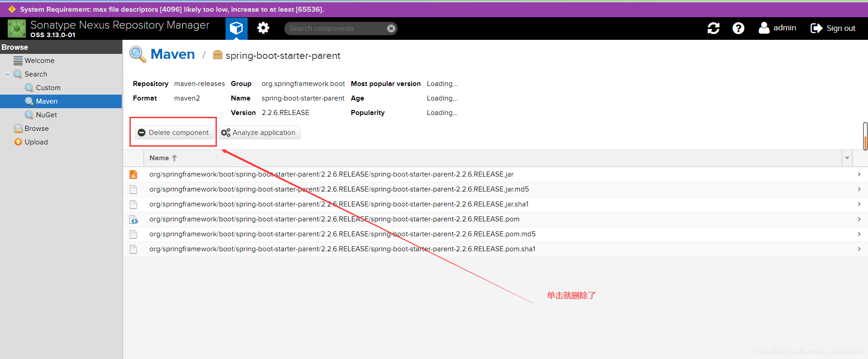This screenshot has height=359, width=868.
Task: Open the admin user account
Action: point(777,28)
